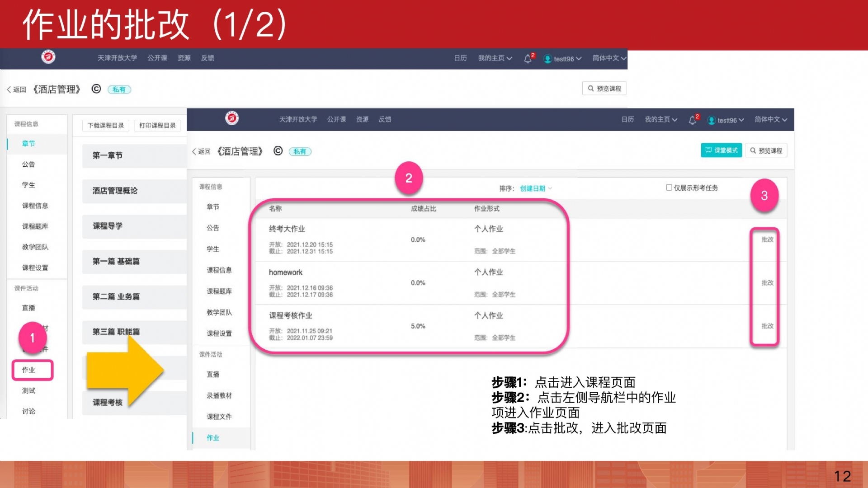The height and width of the screenshot is (488, 868).
Task: Open the 简体中文 language dropdown in the front navbar
Action: point(770,120)
